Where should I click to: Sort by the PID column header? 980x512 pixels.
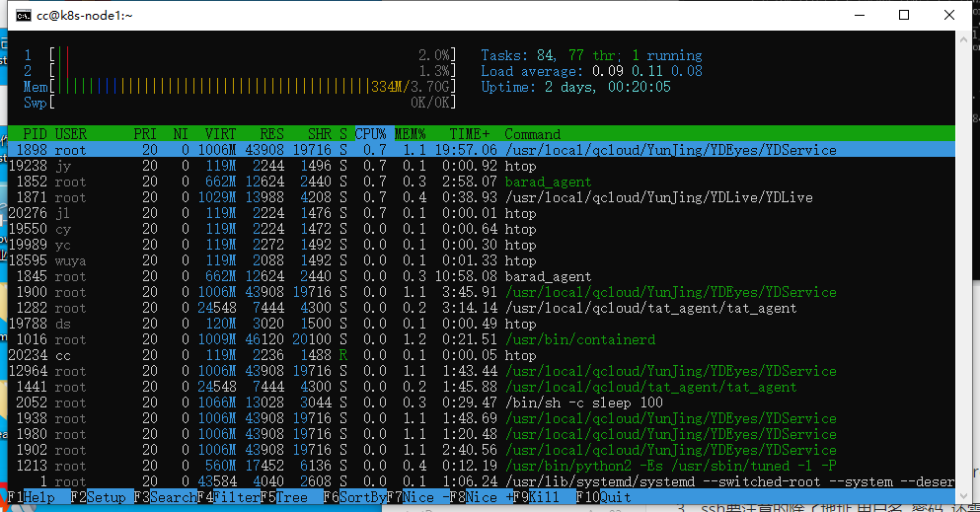coord(35,133)
